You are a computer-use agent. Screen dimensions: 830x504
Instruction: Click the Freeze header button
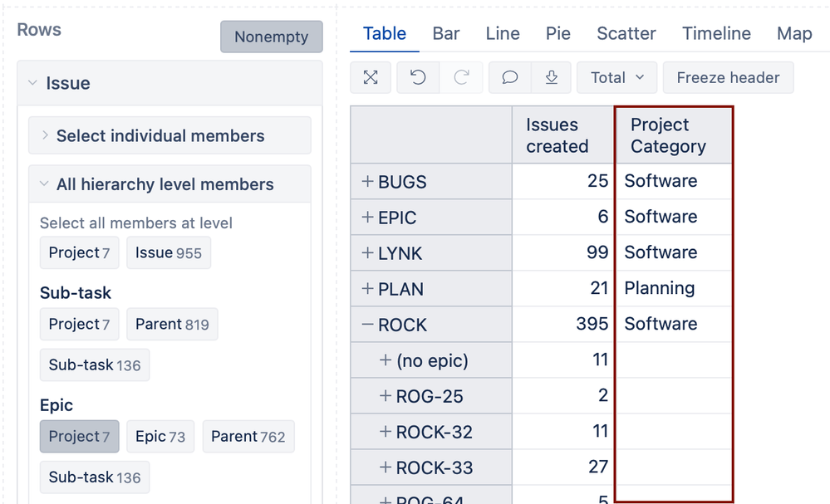click(728, 77)
